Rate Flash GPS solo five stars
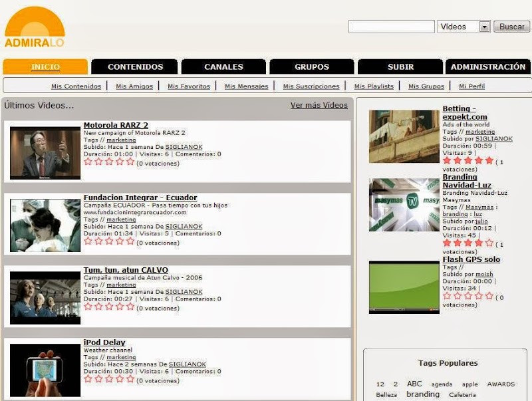Viewport: 532px width, 401px height. pos(489,296)
